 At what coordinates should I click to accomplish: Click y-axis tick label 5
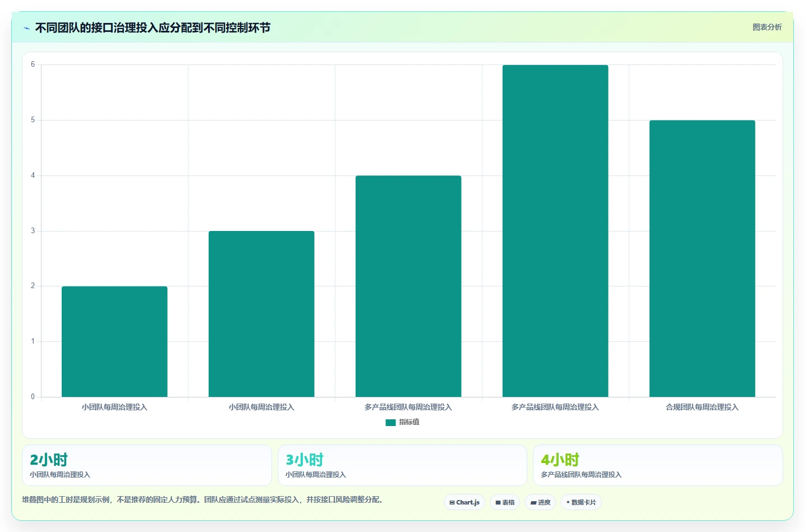[33, 120]
